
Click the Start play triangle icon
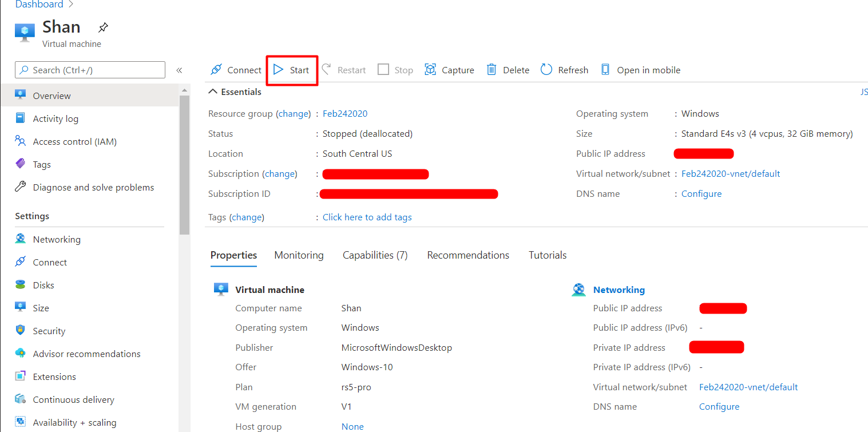click(x=278, y=70)
